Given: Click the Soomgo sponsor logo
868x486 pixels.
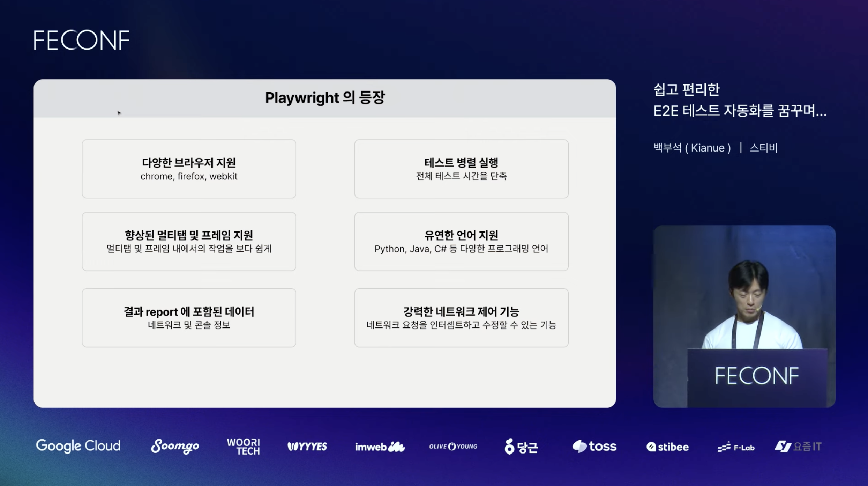Looking at the screenshot, I should (x=175, y=446).
